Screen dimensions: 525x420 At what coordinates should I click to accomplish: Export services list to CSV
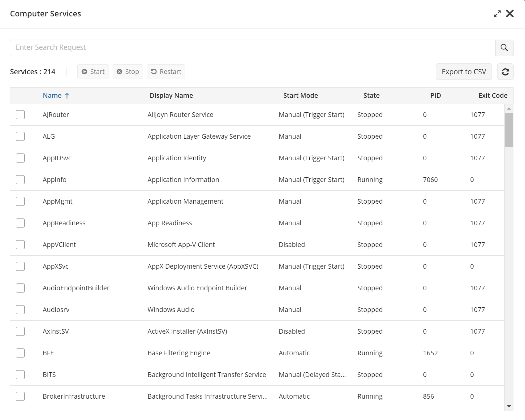click(x=464, y=72)
